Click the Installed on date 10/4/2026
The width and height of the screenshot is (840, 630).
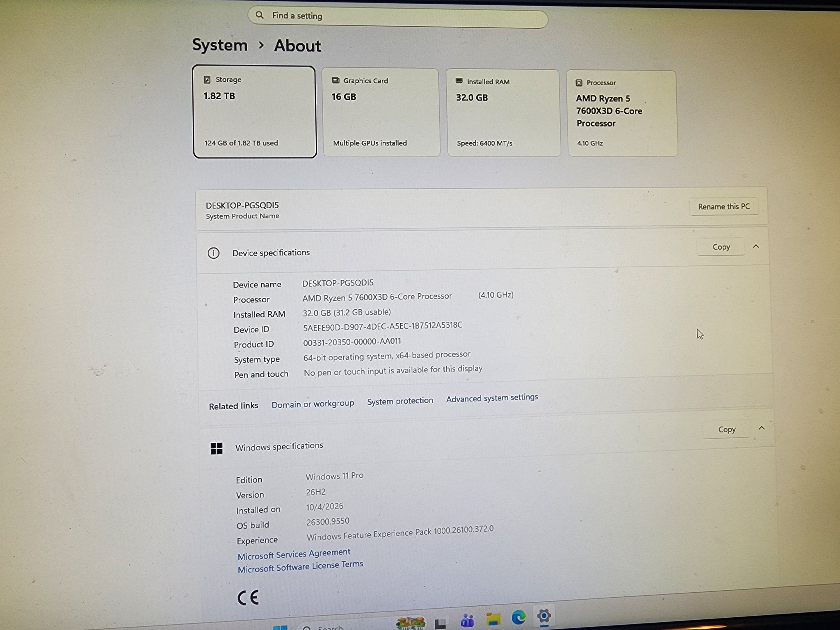point(324,507)
